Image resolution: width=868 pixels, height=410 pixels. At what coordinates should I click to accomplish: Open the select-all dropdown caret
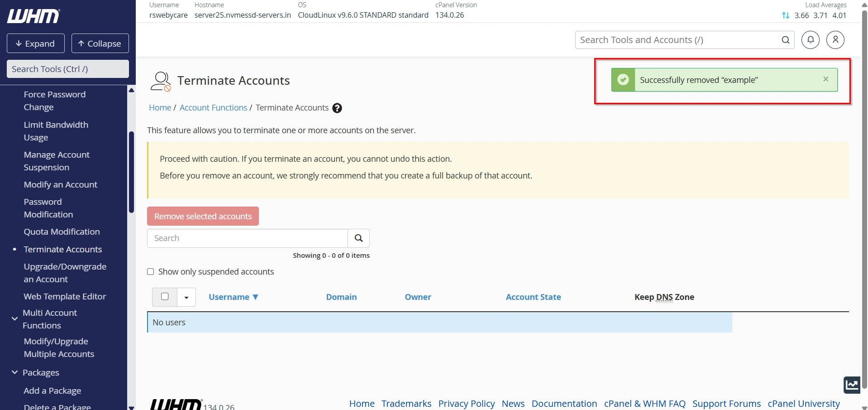[186, 298]
